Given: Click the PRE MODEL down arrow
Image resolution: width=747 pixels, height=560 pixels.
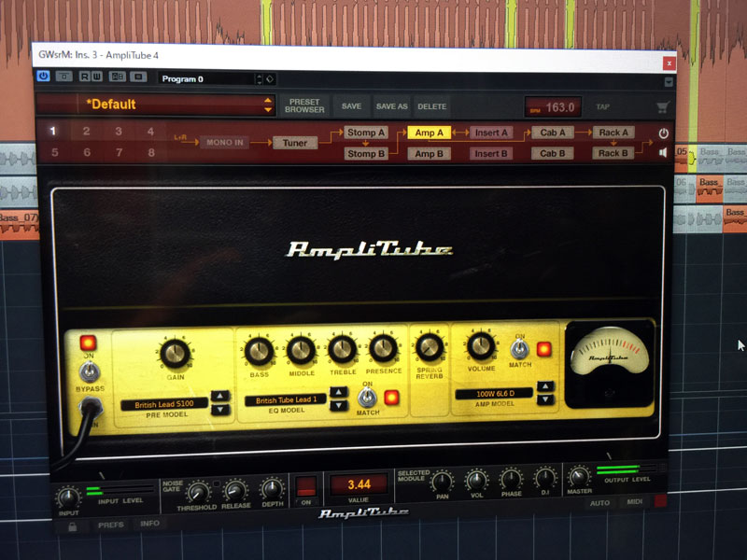Looking at the screenshot, I should 220,410.
